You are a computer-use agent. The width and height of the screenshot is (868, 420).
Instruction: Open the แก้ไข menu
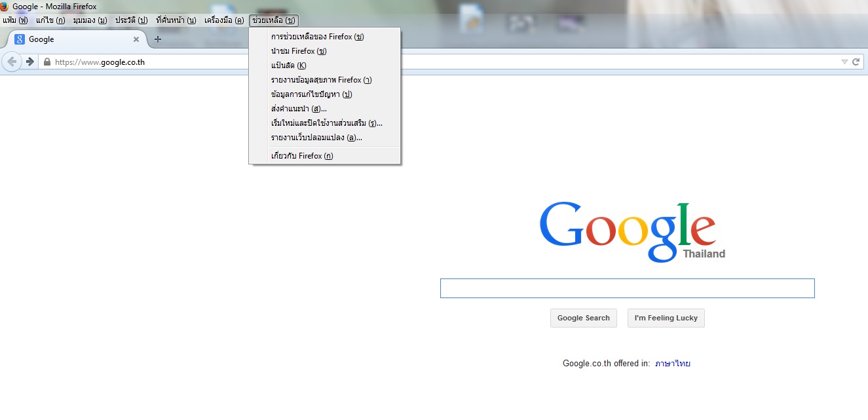coord(50,20)
